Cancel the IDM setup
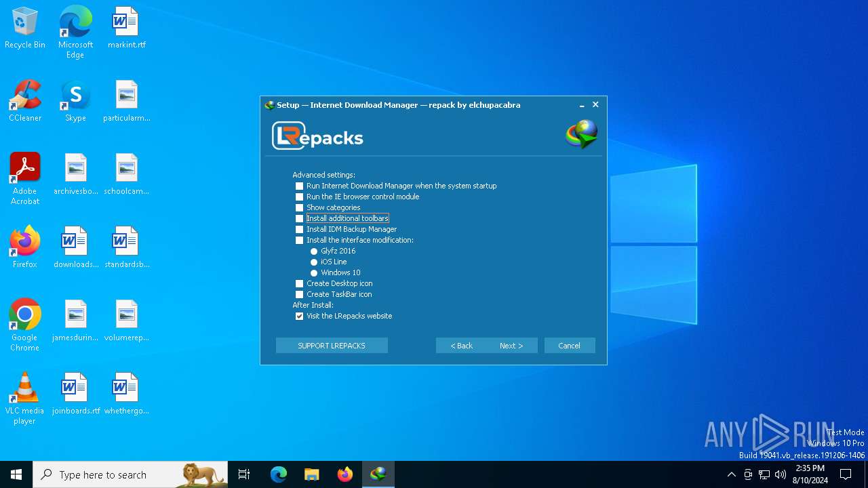 tap(570, 346)
